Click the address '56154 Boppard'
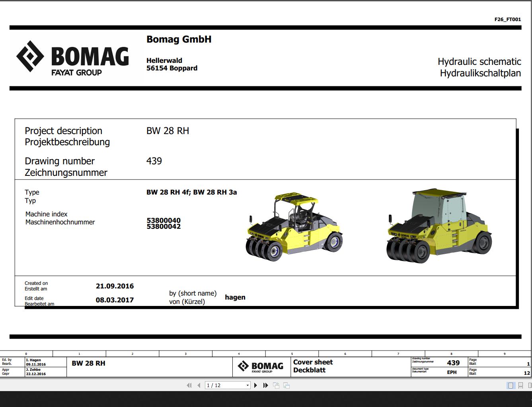532x407 pixels. tap(172, 68)
